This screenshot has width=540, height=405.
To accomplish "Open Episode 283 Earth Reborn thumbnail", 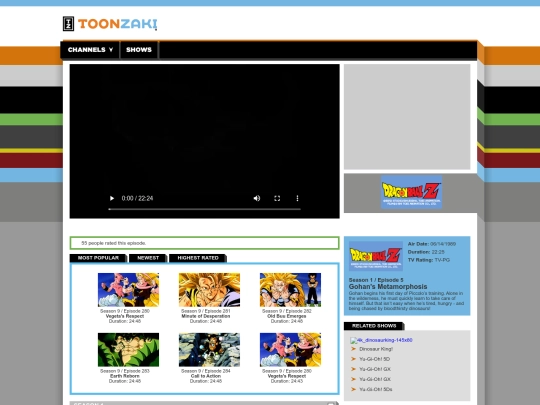I will point(128,350).
